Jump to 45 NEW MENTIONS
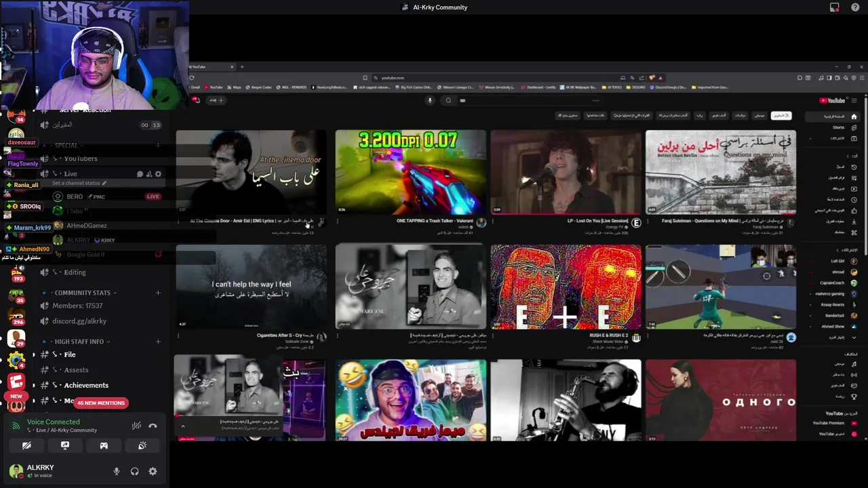The width and height of the screenshot is (868, 488). coord(101,403)
